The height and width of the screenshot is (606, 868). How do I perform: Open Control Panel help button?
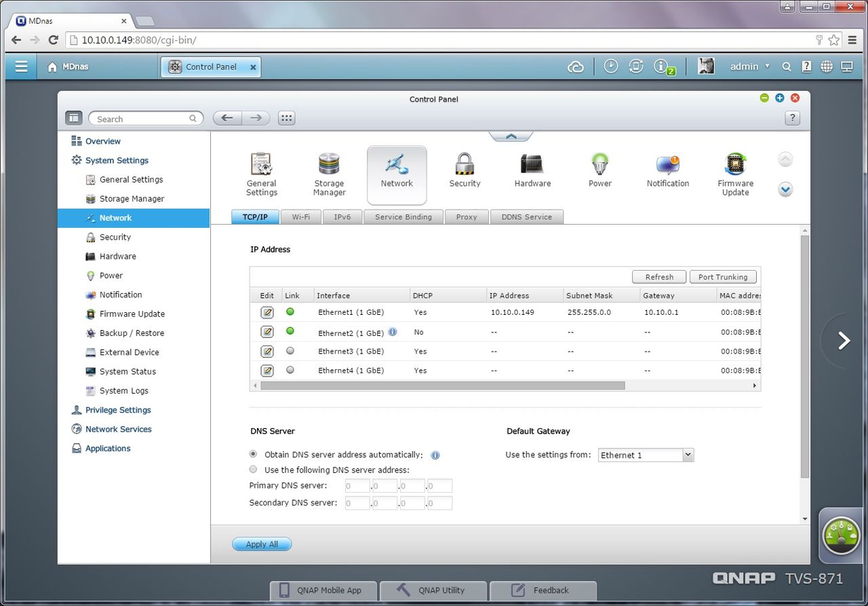(x=792, y=118)
